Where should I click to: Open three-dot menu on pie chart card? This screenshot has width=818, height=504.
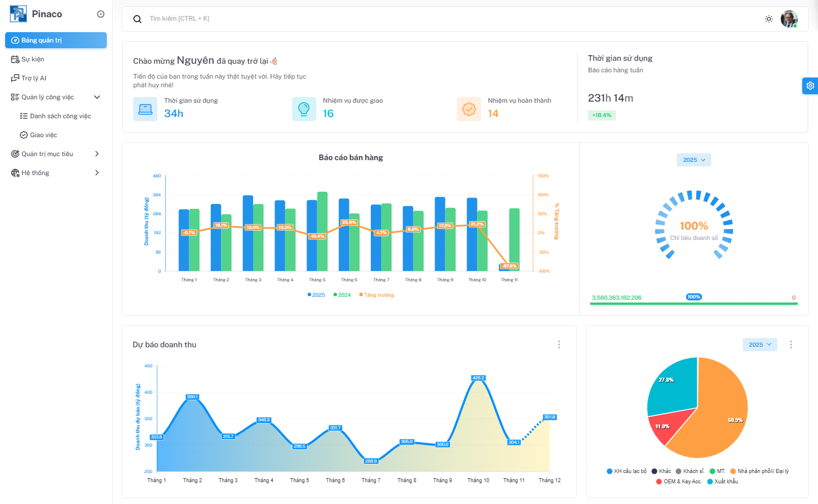pyautogui.click(x=790, y=344)
